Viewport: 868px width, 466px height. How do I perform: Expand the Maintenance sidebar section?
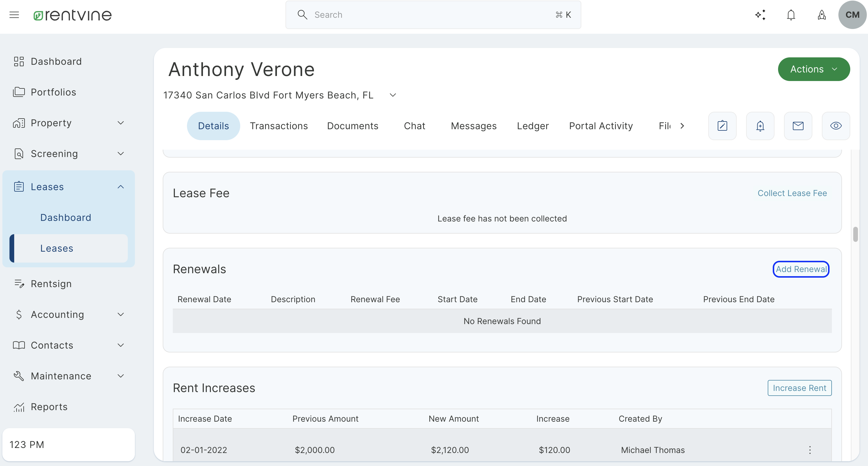coord(121,376)
